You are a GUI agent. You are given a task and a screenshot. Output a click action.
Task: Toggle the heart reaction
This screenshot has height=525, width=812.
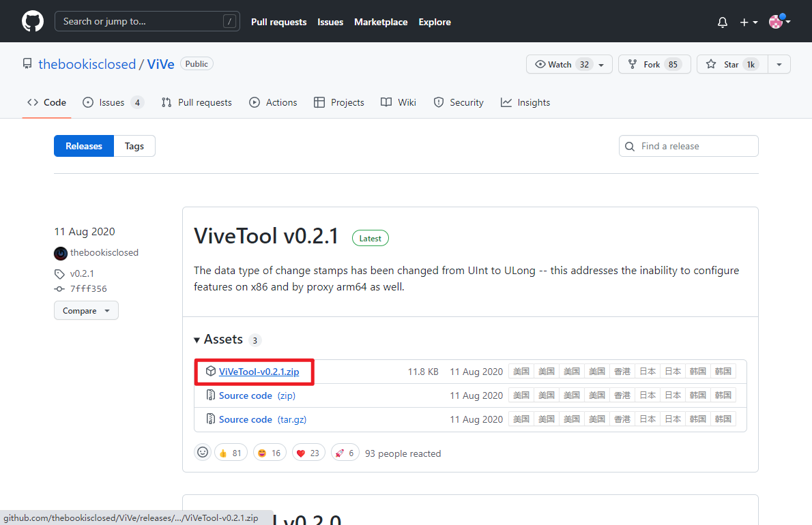[x=308, y=452]
